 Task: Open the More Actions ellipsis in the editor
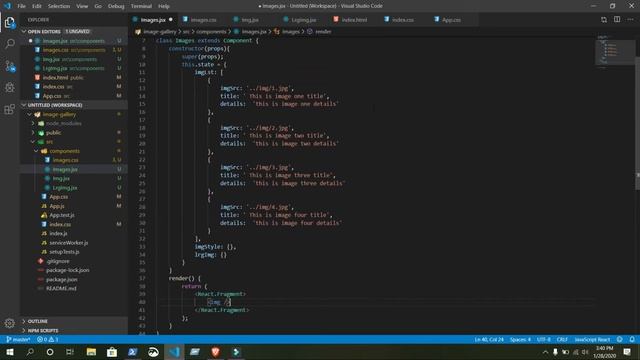pyautogui.click(x=631, y=20)
